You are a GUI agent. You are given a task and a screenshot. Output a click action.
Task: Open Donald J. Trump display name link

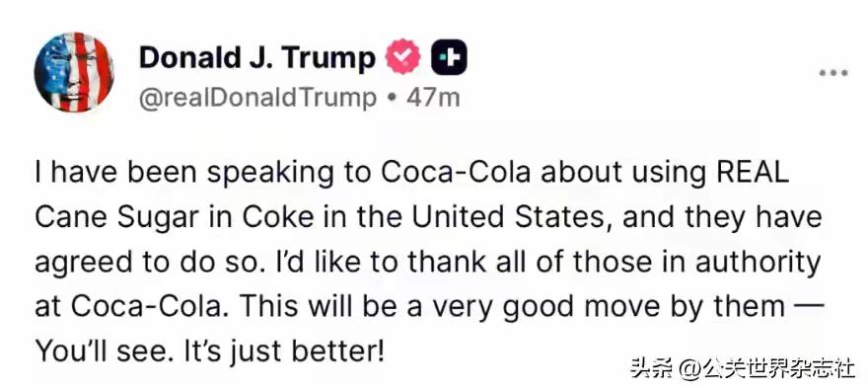pos(257,57)
